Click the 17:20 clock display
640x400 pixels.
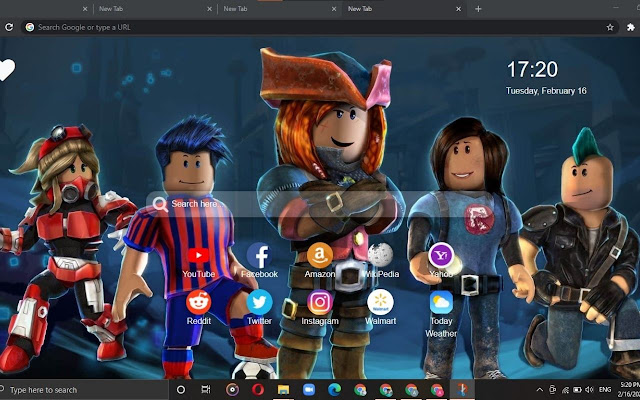click(532, 69)
